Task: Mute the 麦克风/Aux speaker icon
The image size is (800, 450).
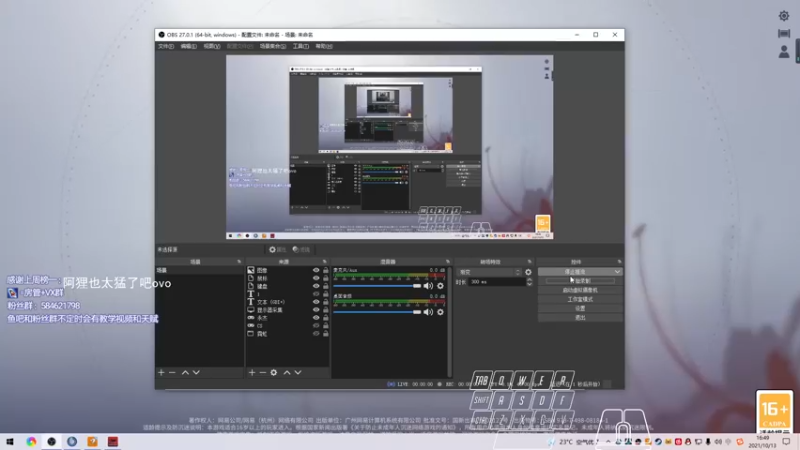Action: (x=428, y=286)
